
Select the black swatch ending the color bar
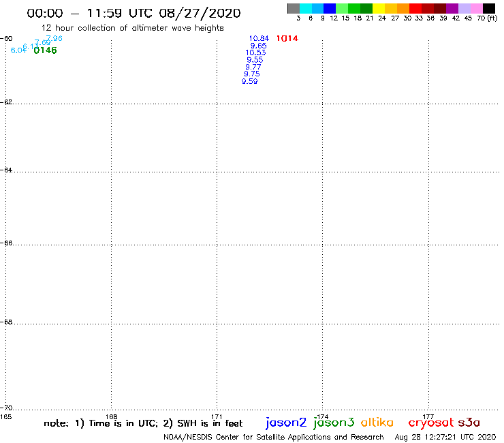tap(488, 8)
